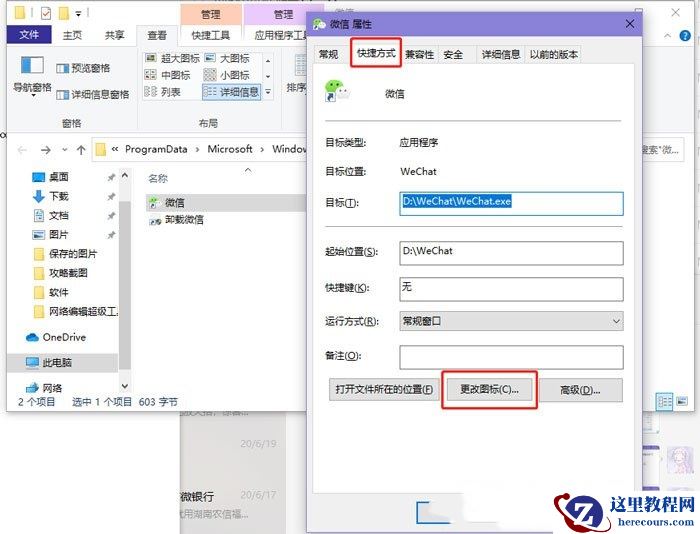The height and width of the screenshot is (534, 700).
Task: Choose 详细信息 layout in 布局 group
Action: coord(231,92)
